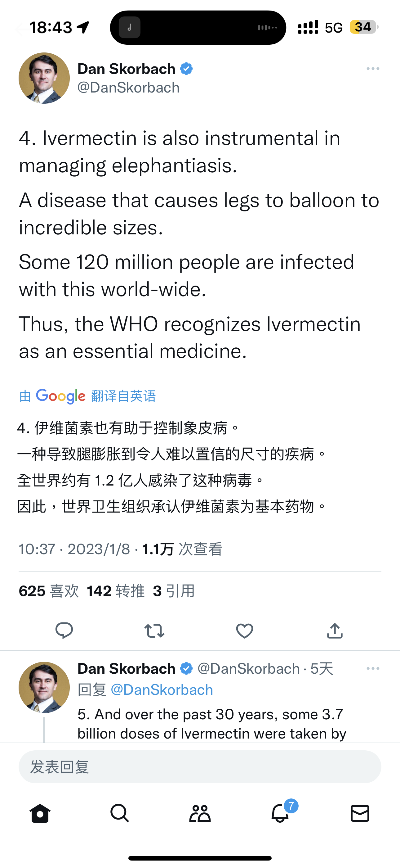Open direct messages envelope icon
Viewport: 400px width, 868px height.
point(360,813)
